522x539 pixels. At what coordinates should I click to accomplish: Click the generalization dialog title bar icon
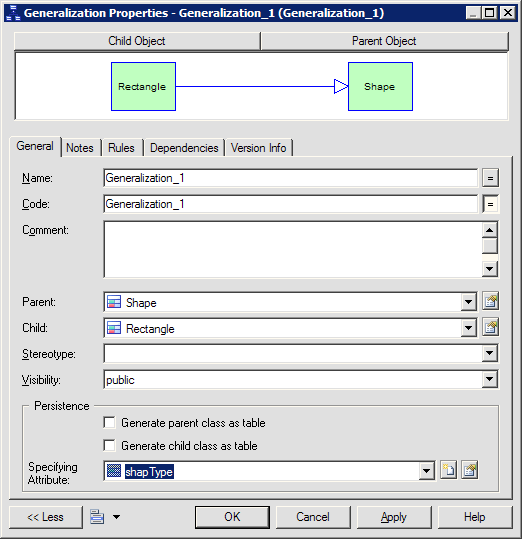[13, 13]
